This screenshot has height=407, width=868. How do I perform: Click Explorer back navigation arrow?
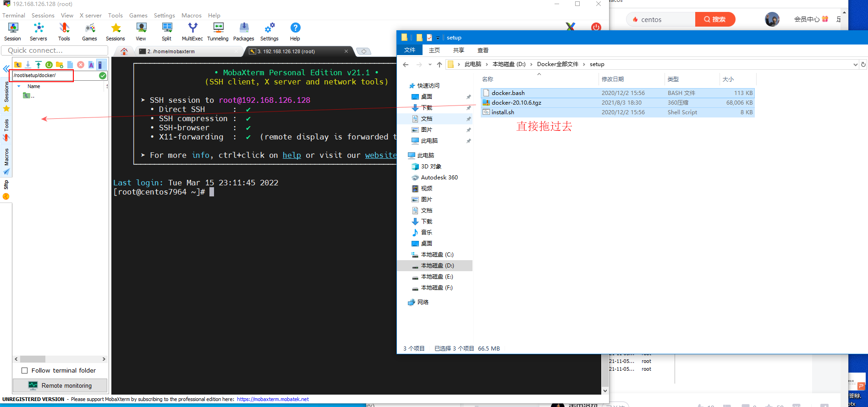pyautogui.click(x=406, y=65)
